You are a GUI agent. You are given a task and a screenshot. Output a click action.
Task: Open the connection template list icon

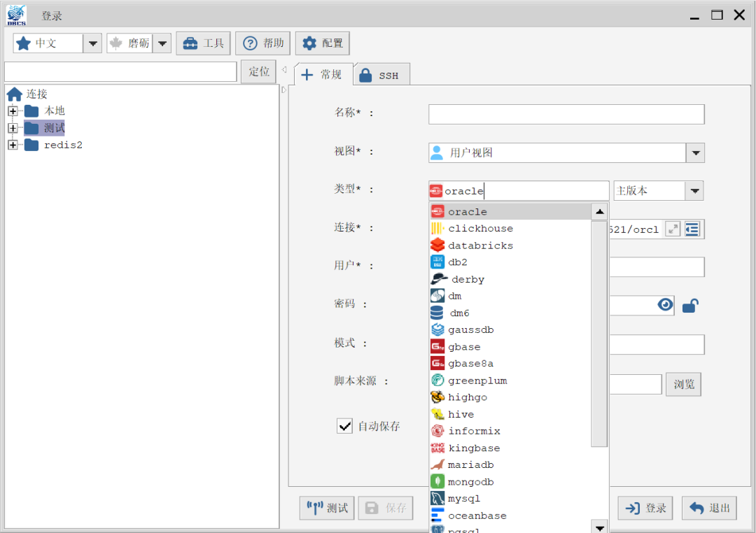point(692,229)
